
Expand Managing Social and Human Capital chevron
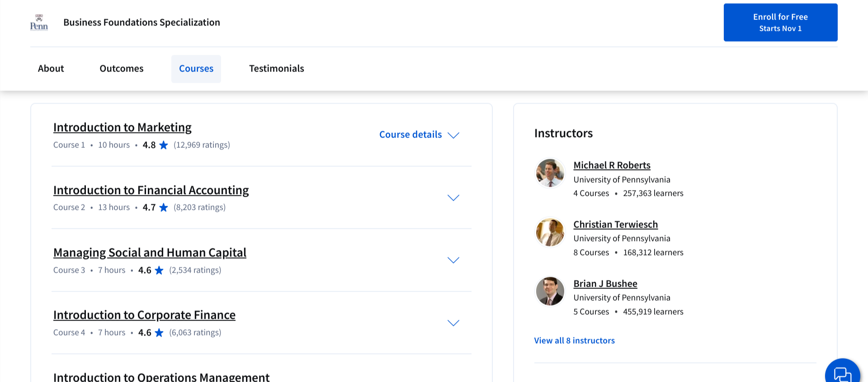(453, 260)
